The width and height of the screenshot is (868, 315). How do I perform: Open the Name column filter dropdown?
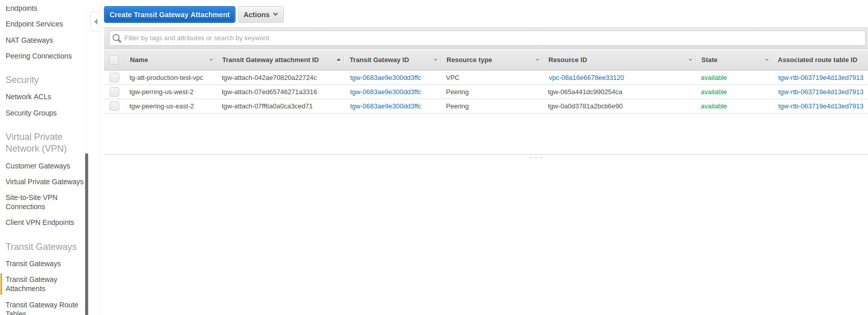click(211, 60)
